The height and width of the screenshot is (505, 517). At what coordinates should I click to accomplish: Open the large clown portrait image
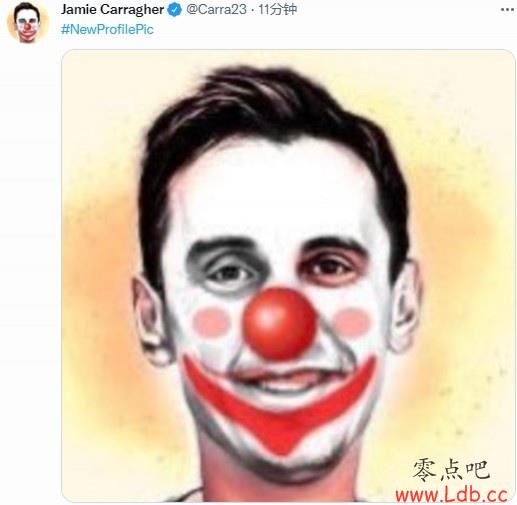pos(288,276)
